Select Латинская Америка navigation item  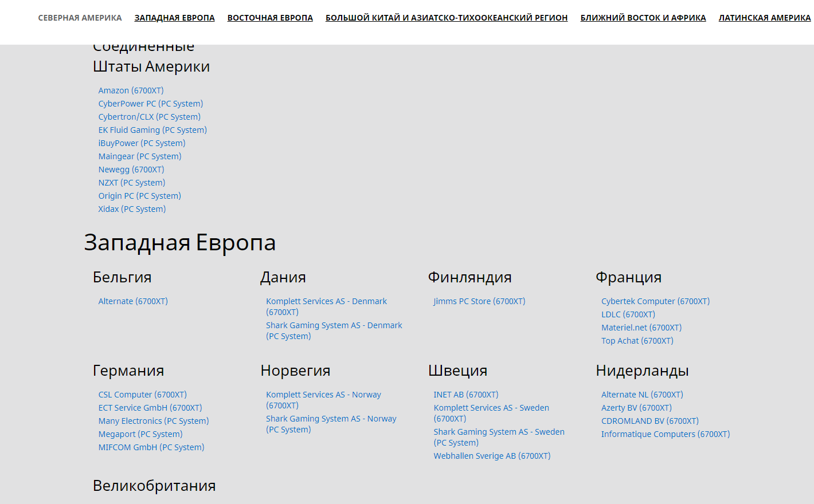(x=765, y=18)
